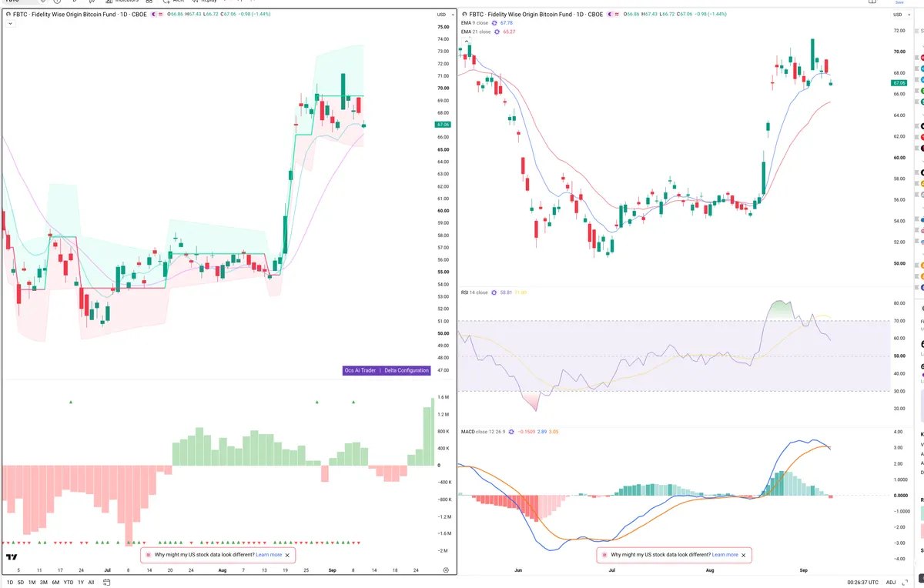Select the All time range
Viewport: 924px width, 588px height.
tap(91, 583)
